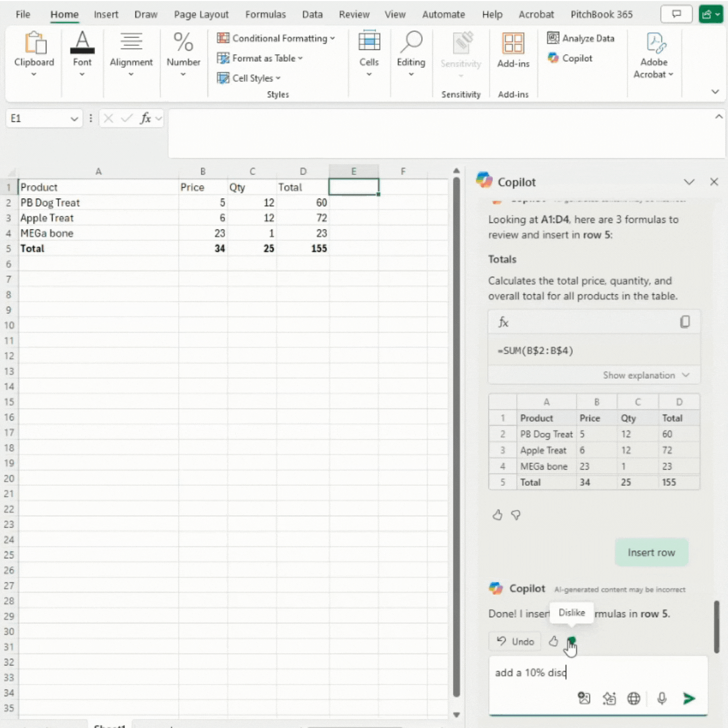The image size is (728, 728).
Task: Open the Clipboard group
Action: pos(34,55)
